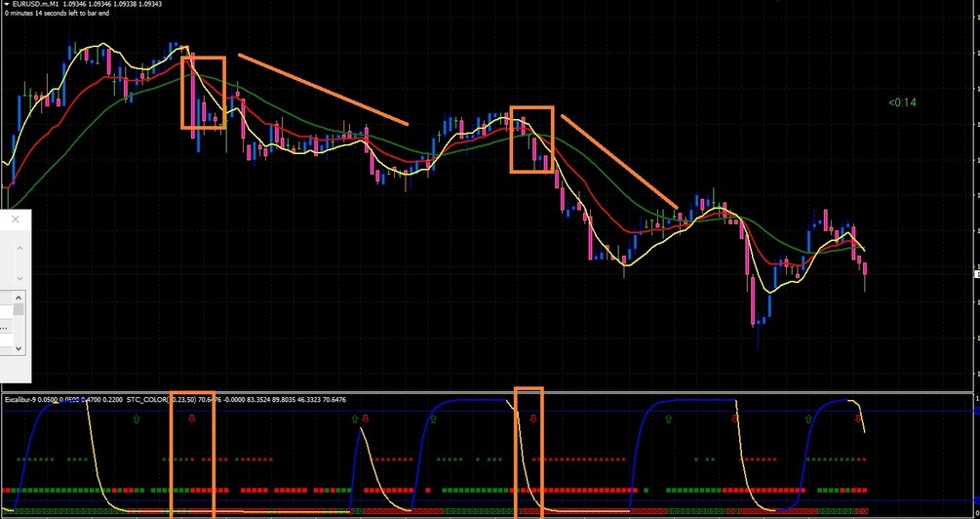Click the dark down arrow of dialog list scrollbar
The image size is (980, 519).
pyautogui.click(x=19, y=348)
